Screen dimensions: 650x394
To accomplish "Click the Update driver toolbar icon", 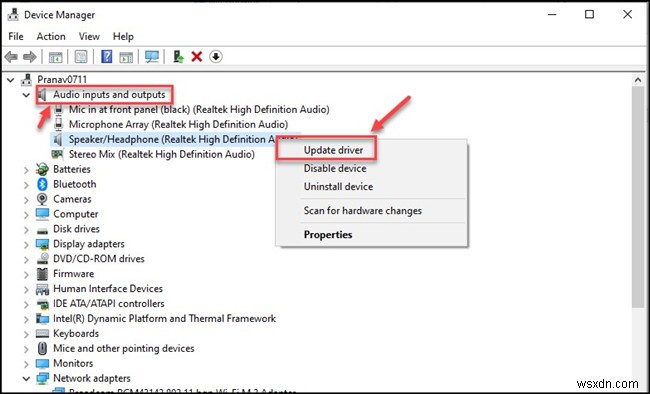I will point(178,56).
